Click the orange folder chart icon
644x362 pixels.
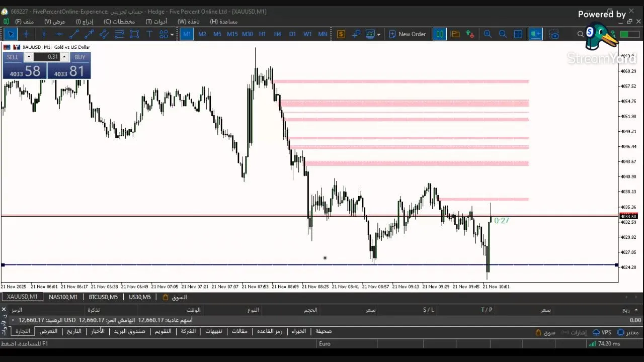point(455,34)
